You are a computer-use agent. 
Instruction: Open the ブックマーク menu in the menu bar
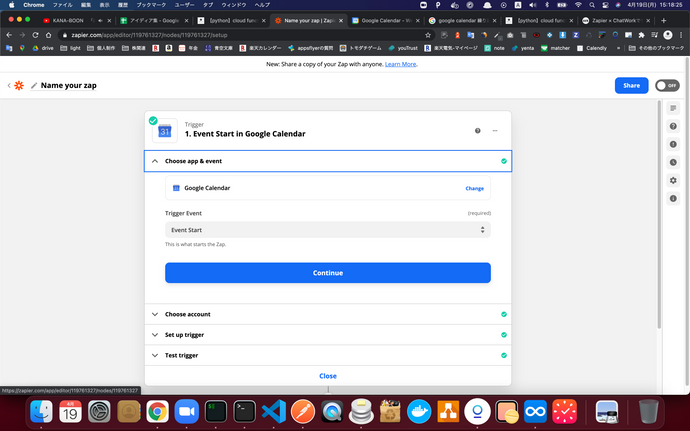coord(151,5)
